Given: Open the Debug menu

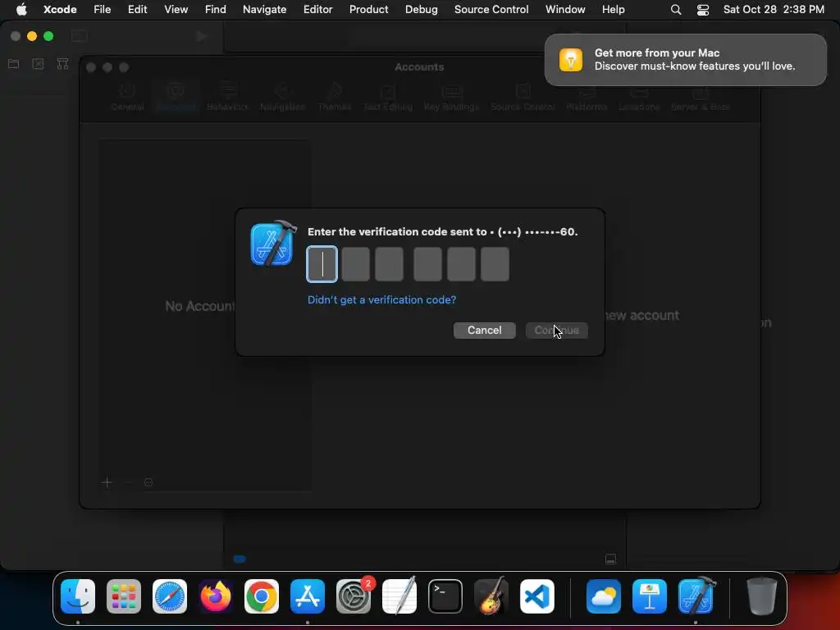Looking at the screenshot, I should [x=421, y=9].
